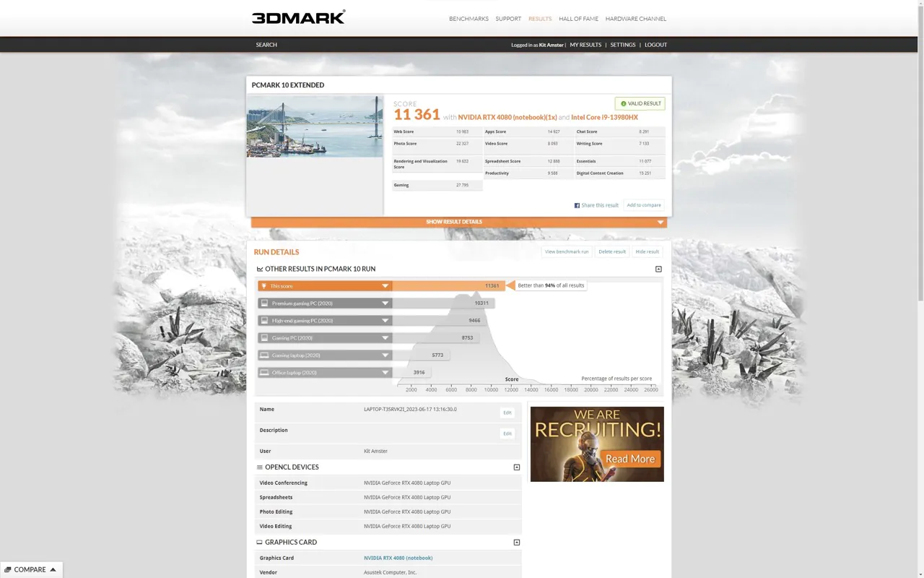Open the High-end gaming PC (2020) dropdown
The width and height of the screenshot is (924, 578).
[385, 321]
